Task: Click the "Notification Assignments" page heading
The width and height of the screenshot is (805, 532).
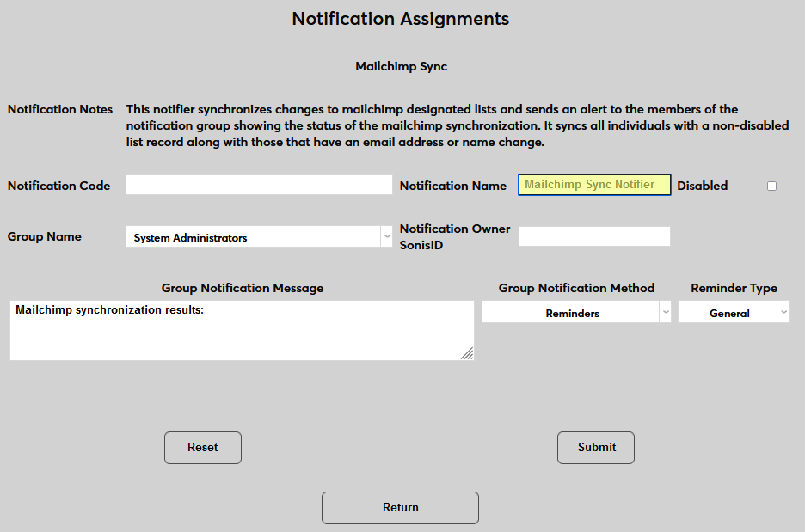Action: click(400, 19)
